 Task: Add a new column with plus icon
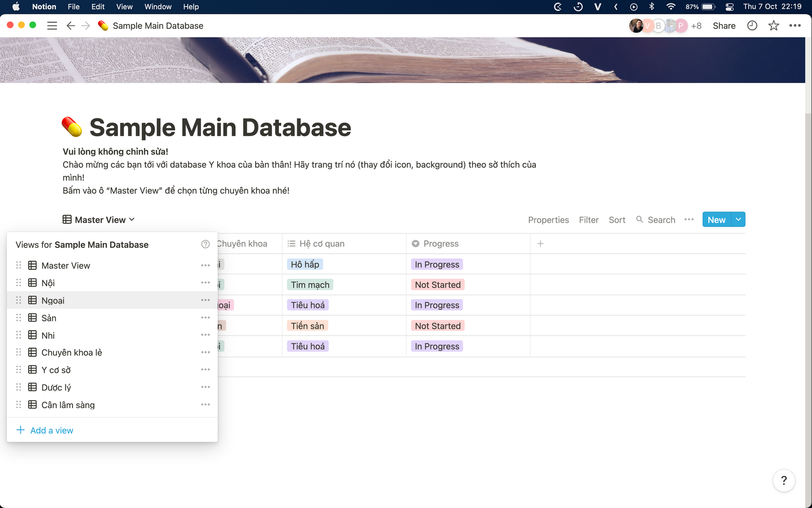tap(540, 244)
